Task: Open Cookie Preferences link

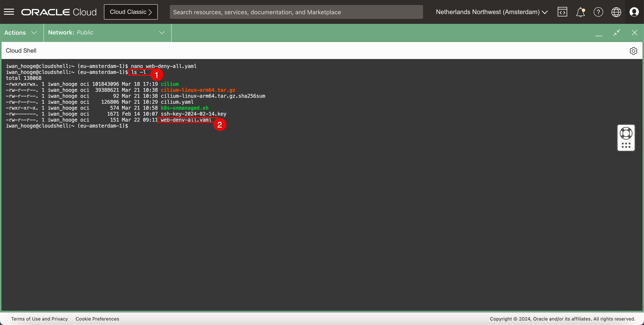Action: [97, 319]
